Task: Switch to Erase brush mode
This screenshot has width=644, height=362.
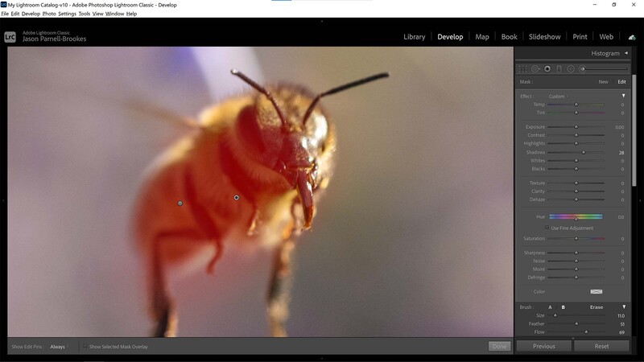Action: click(597, 307)
